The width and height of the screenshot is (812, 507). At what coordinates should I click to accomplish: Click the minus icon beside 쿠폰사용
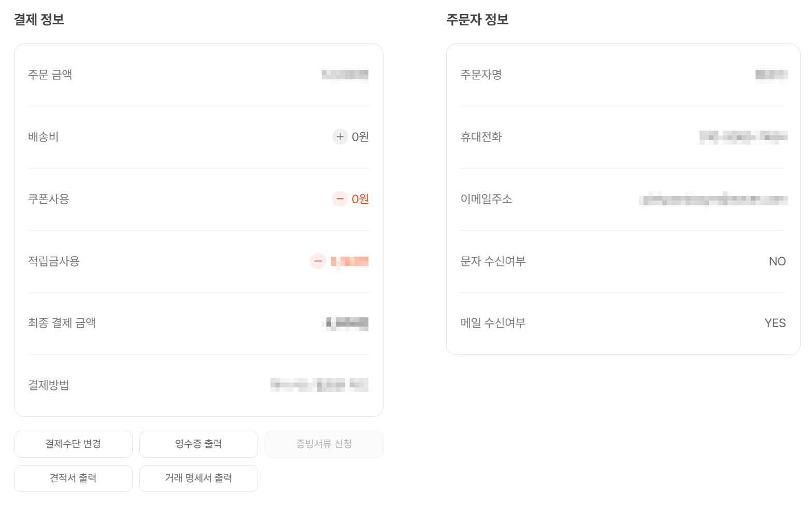click(339, 199)
